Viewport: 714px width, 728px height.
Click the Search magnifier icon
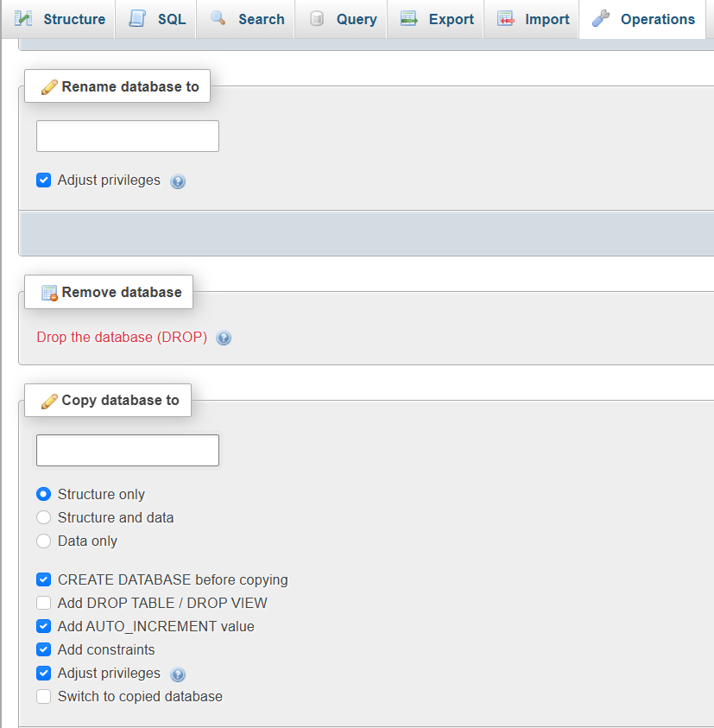tap(218, 19)
